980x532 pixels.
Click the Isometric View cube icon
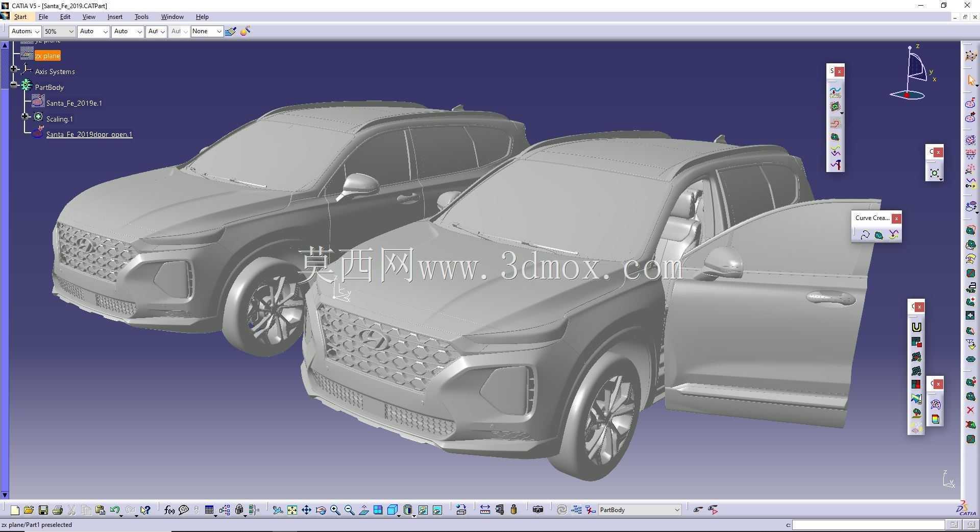pyautogui.click(x=392, y=510)
